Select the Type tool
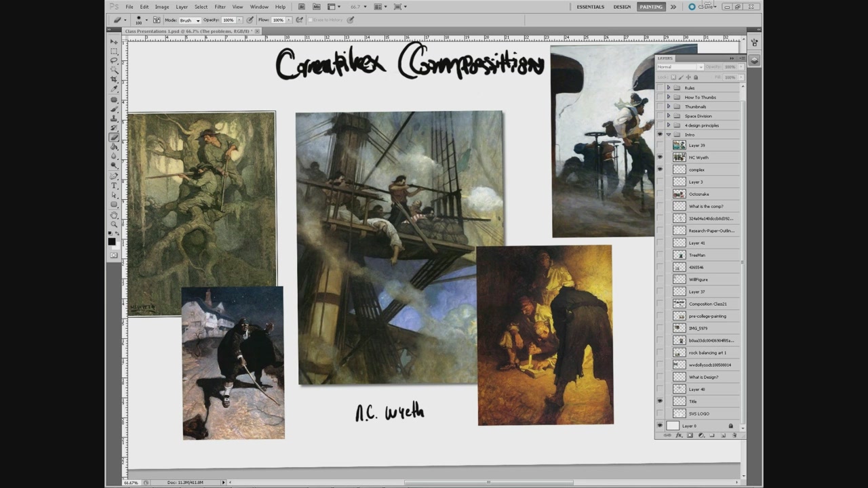Viewport: 868px width, 488px height. (115, 185)
